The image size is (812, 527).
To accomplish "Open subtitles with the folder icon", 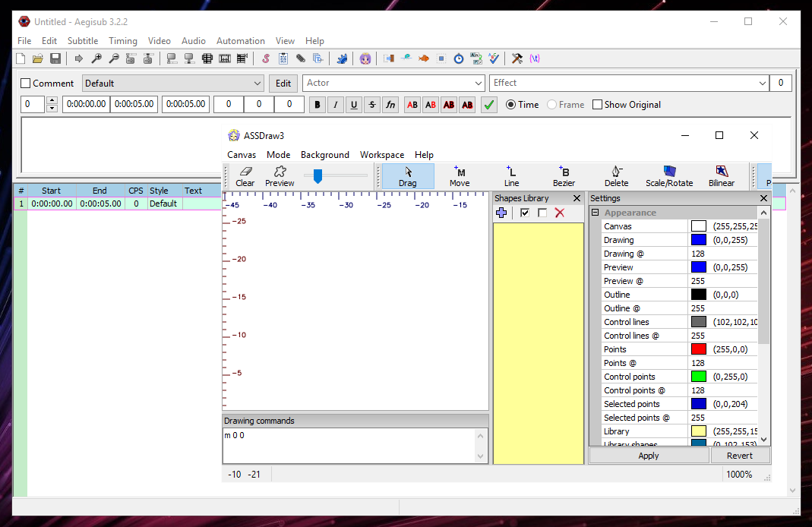I will [x=38, y=58].
